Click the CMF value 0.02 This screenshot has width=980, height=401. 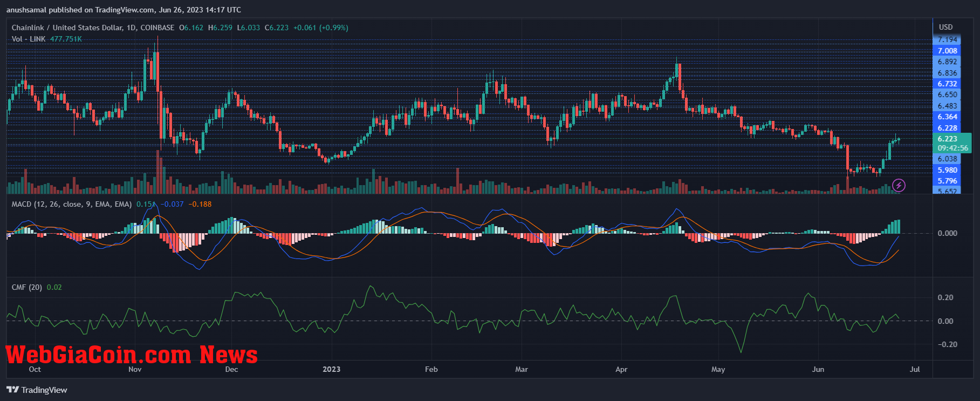[x=54, y=287]
